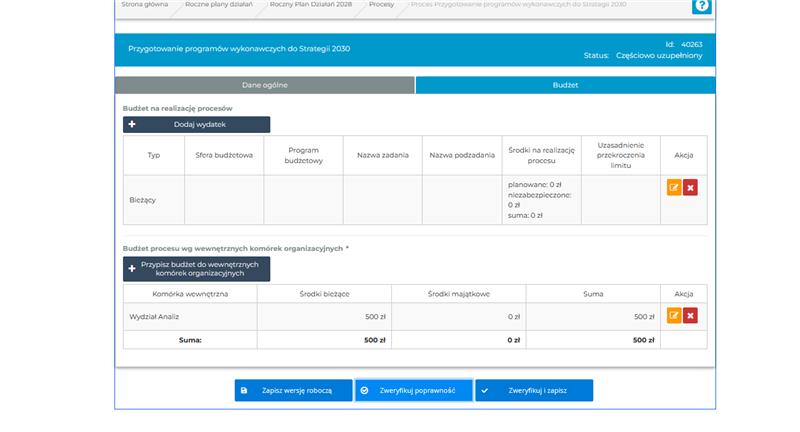
Task: Save draft with Zapisz wersję roboczą
Action: (293, 390)
